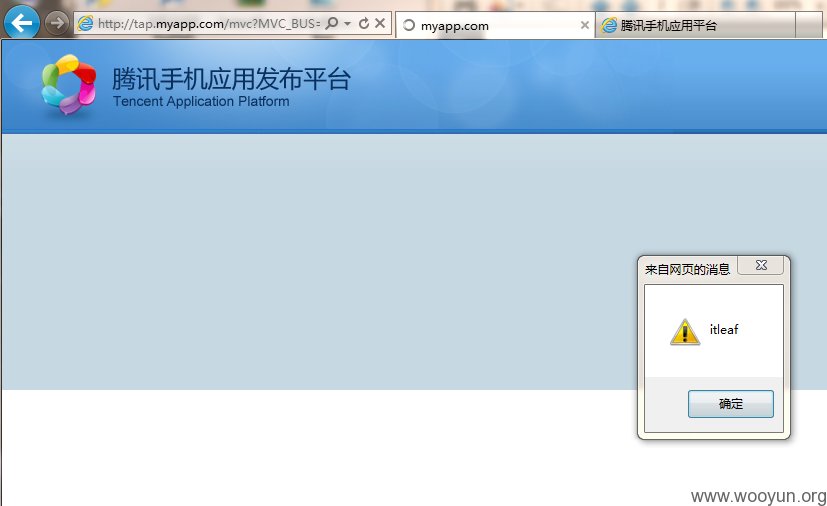Click the 腾讯手机应用发布平台 heading

(x=231, y=79)
